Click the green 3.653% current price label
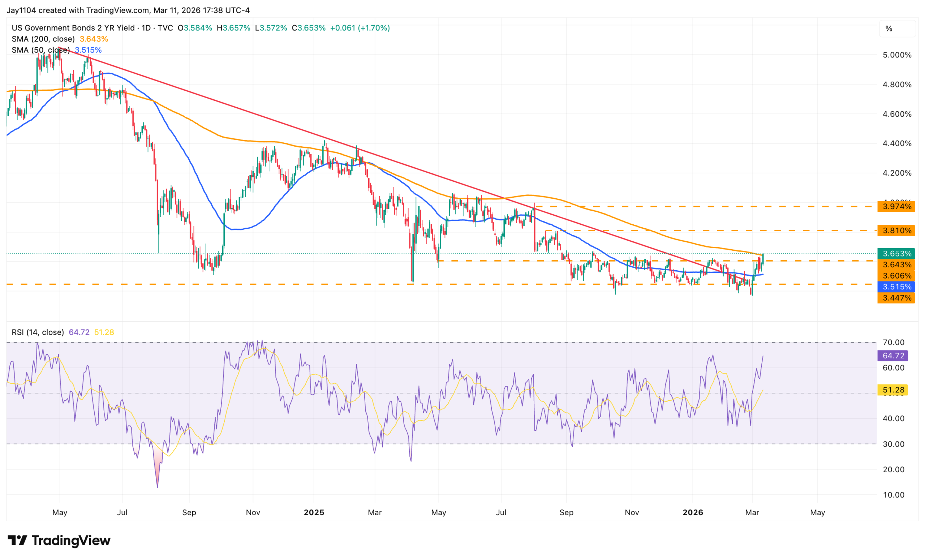The width and height of the screenshot is (925, 560). [x=896, y=254]
